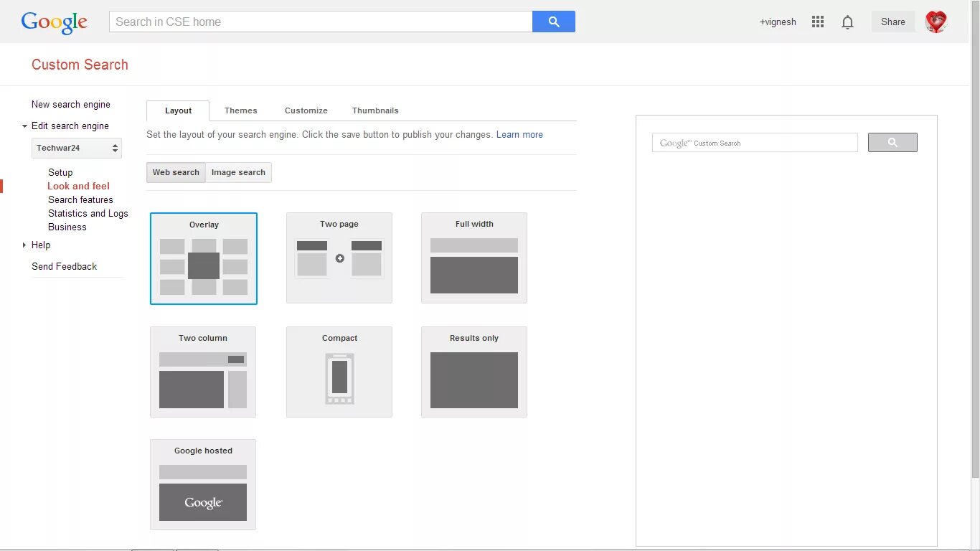Open the +vignesh profile link
The height and width of the screenshot is (551, 980).
tap(778, 22)
